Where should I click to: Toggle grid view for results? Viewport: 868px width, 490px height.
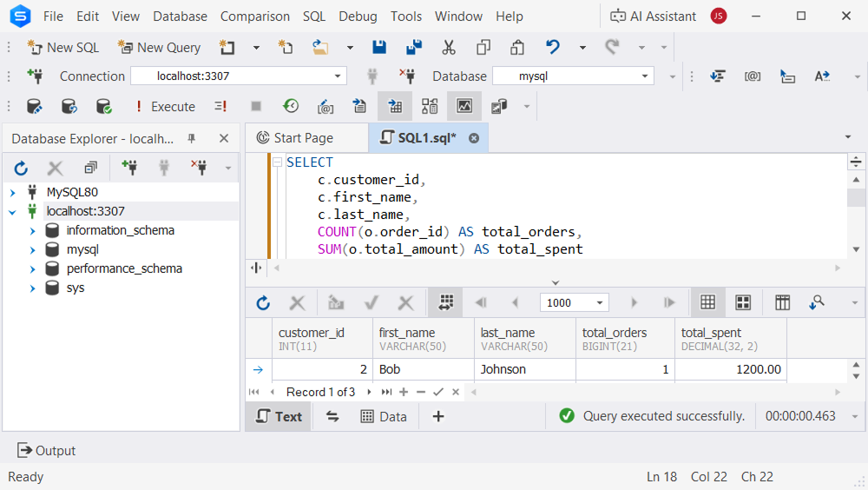[707, 302]
